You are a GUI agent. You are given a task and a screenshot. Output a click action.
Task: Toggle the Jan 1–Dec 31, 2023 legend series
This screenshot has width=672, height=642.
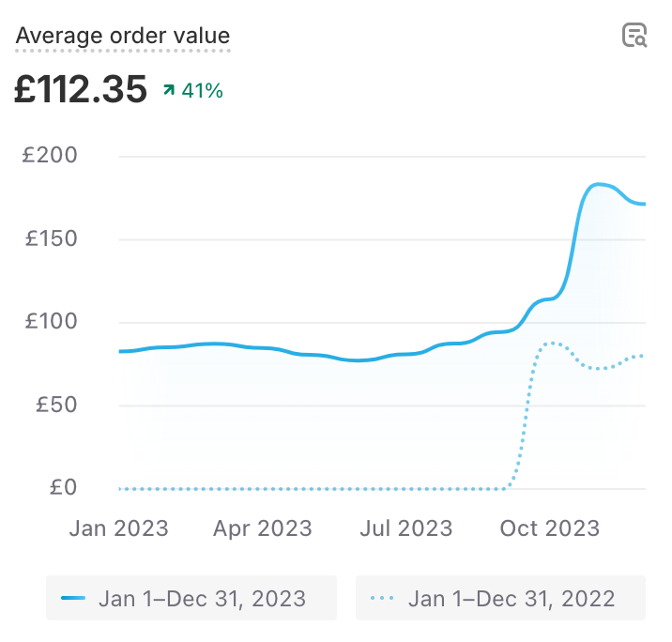[x=191, y=598]
